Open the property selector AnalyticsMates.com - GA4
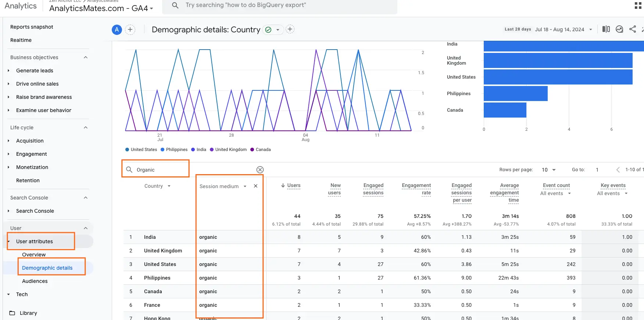Viewport: 644px width, 320px height. [x=101, y=8]
